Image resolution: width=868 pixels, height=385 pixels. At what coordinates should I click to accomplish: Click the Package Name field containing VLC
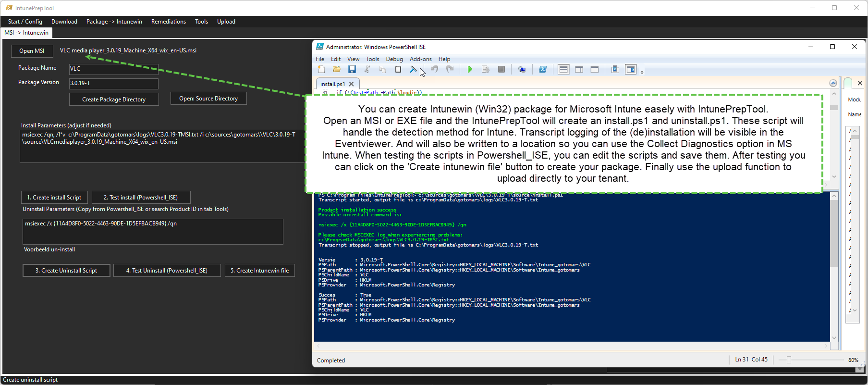tap(114, 69)
